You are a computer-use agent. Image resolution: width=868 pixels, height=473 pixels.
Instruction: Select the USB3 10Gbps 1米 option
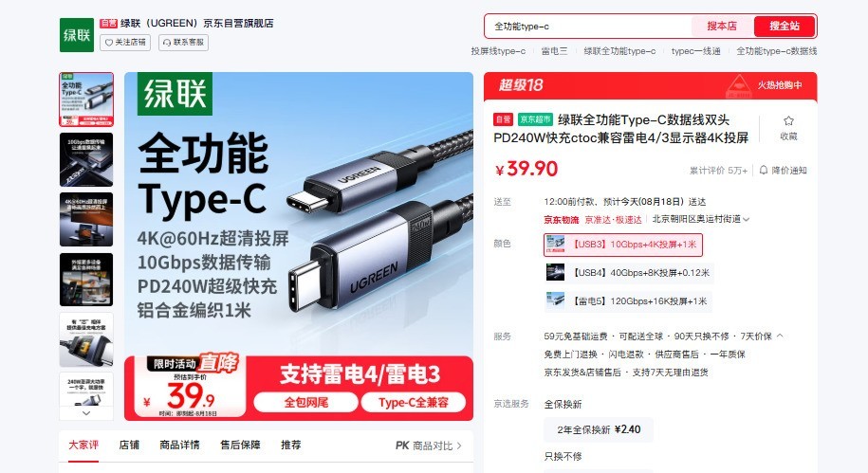click(x=622, y=245)
